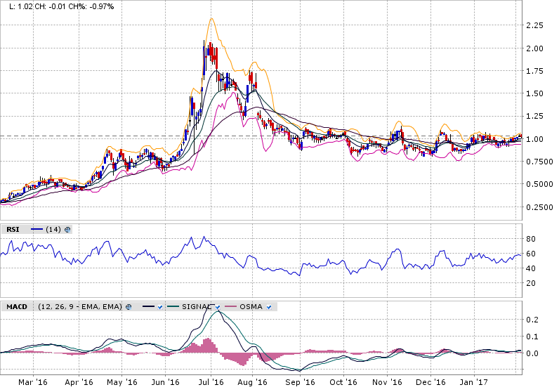
Task: Click the RSI 80 level label
Action: [531, 239]
